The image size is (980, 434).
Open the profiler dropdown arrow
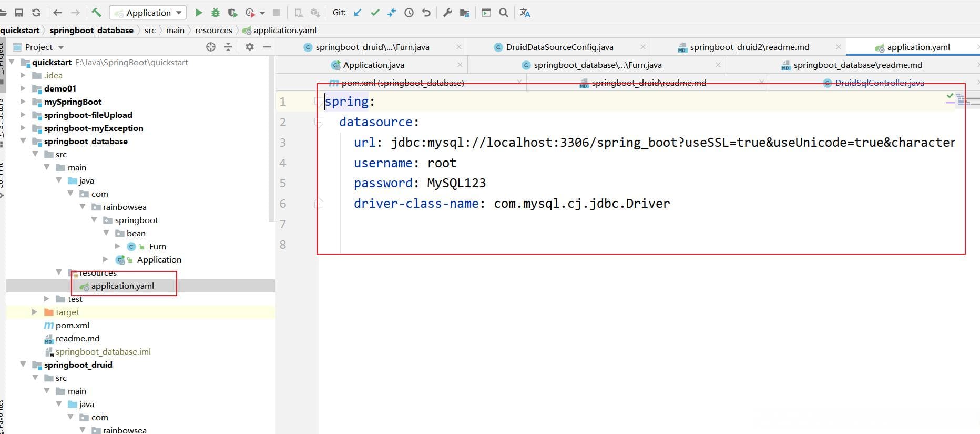(262, 13)
